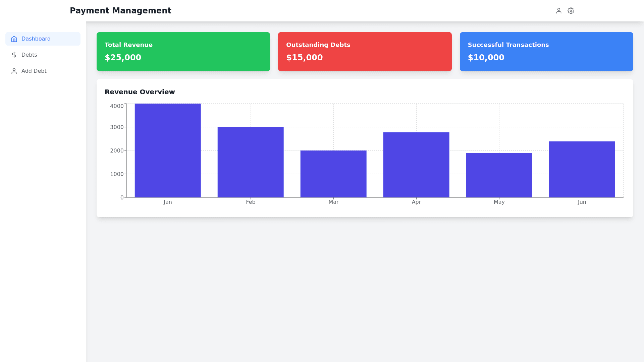Click the March revenue bar
Image resolution: width=644 pixels, height=362 pixels.
coord(333,174)
